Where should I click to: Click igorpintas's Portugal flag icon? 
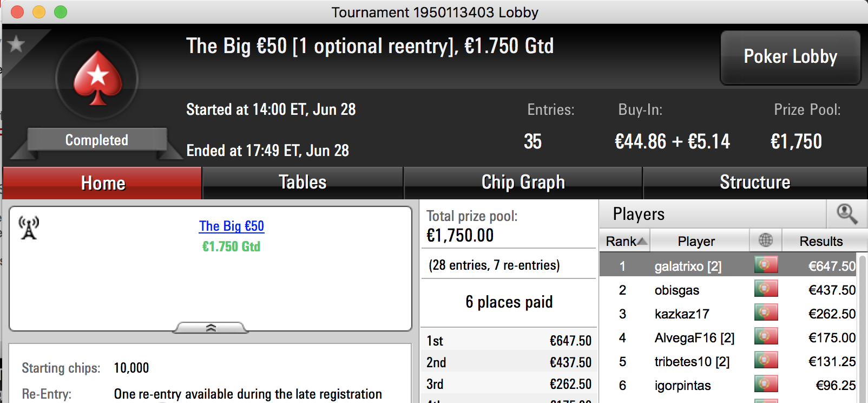[x=766, y=384]
